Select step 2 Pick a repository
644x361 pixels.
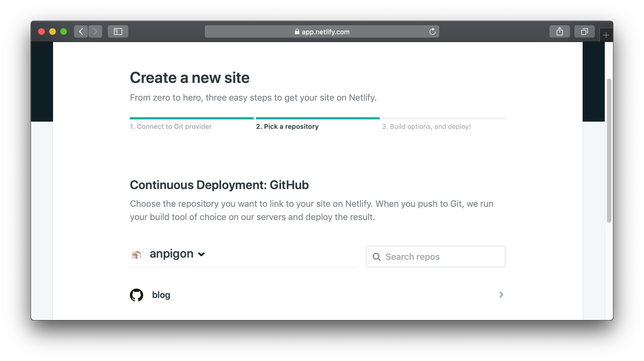click(x=287, y=127)
